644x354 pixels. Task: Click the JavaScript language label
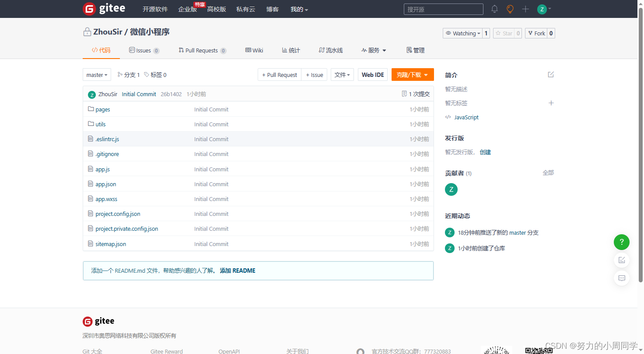coord(466,117)
